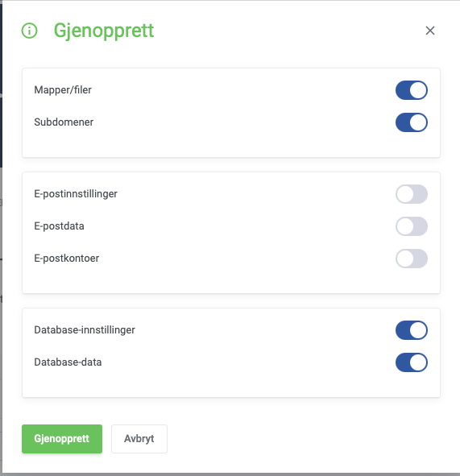Click the green info icon beside the title
The image size is (460, 476).
click(x=30, y=31)
